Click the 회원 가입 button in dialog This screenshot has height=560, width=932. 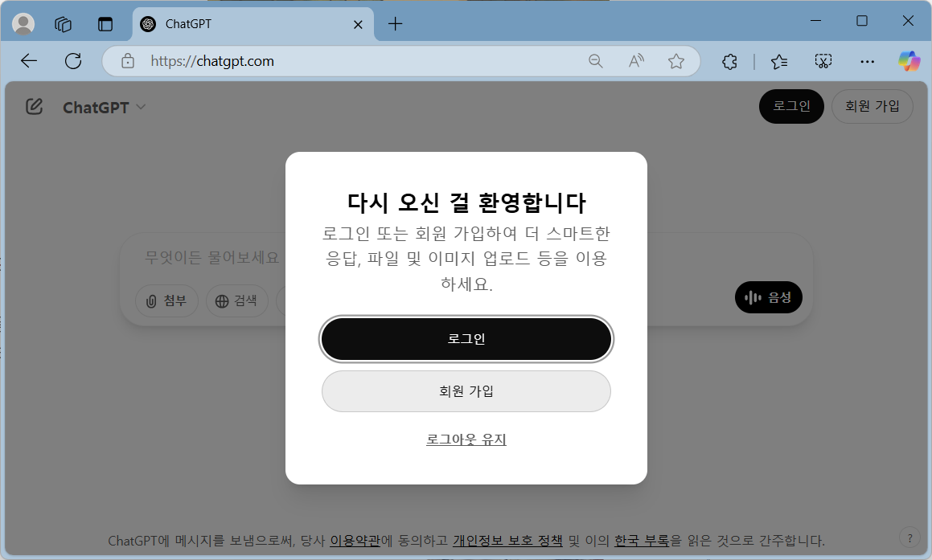coord(466,391)
